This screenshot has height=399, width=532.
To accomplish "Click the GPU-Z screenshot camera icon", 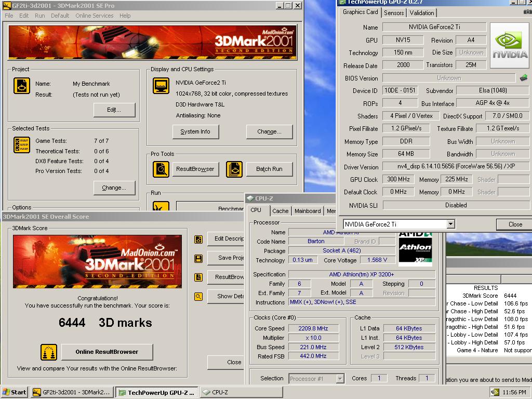I will click(528, 12).
